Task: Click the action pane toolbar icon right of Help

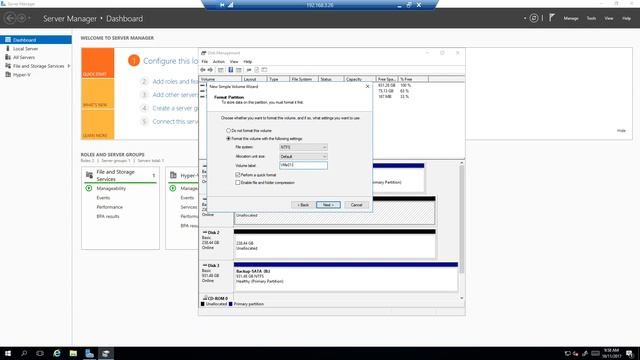Action: [239, 70]
